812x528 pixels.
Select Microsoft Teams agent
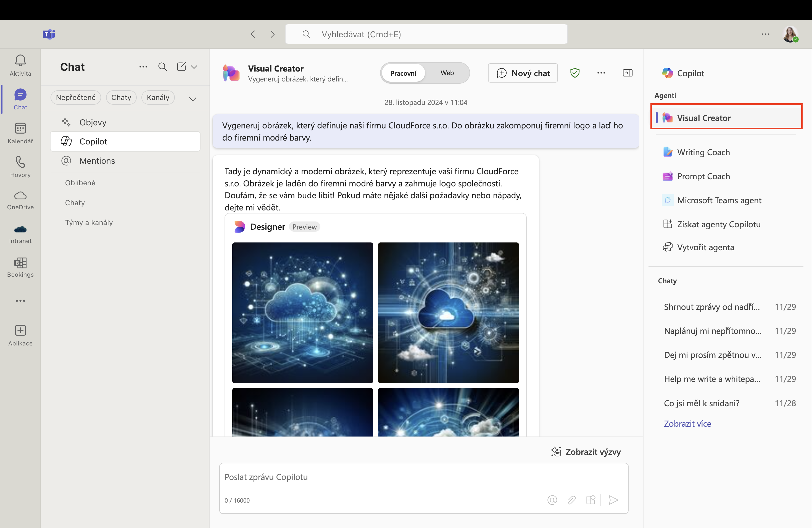(726, 200)
